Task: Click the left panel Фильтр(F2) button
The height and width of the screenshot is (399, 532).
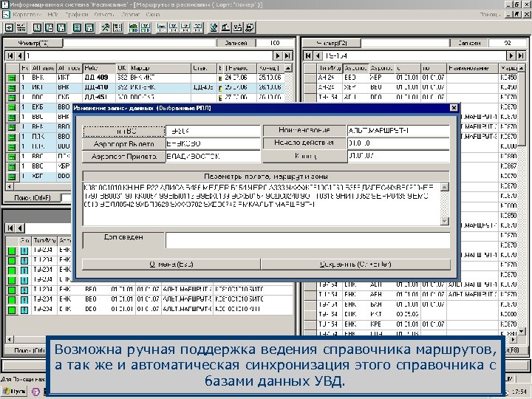Action: coord(33,43)
